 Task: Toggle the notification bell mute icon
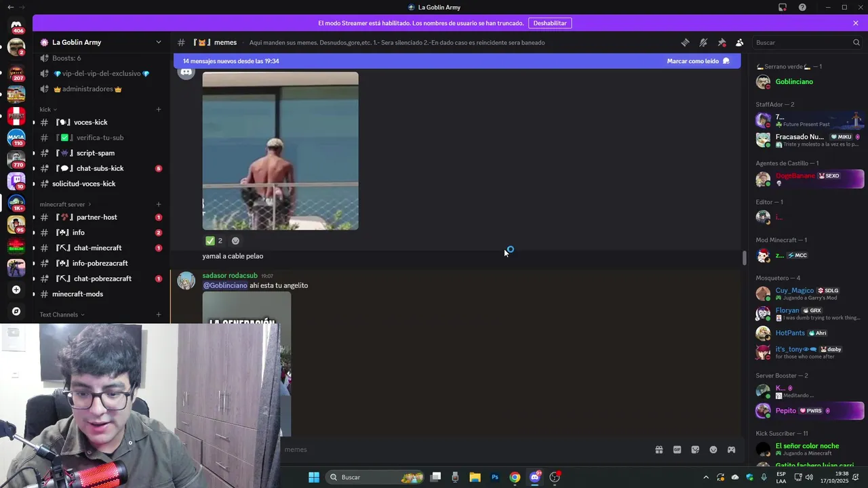[x=703, y=42]
